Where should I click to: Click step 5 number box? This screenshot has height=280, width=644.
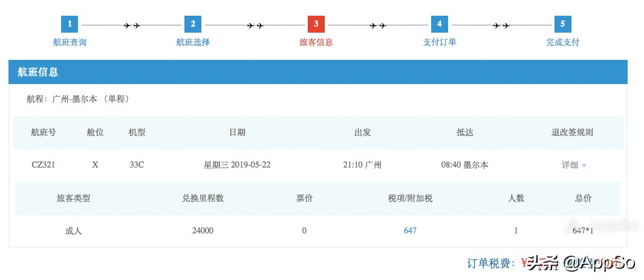pos(562,24)
